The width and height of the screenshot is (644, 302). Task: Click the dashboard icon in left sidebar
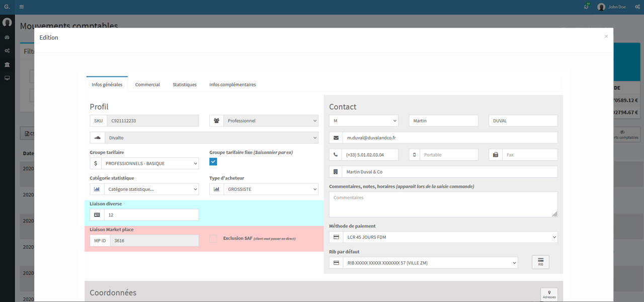(x=7, y=38)
